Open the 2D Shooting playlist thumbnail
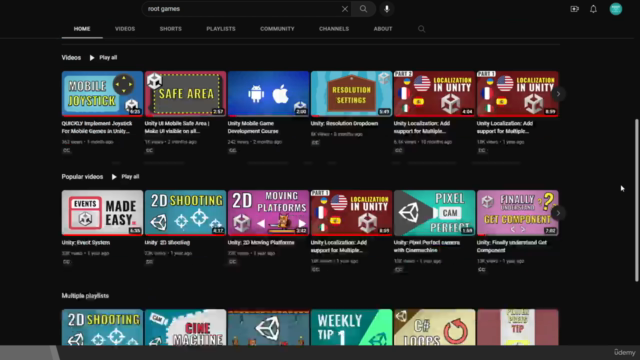640x360 pixels. pos(102,327)
